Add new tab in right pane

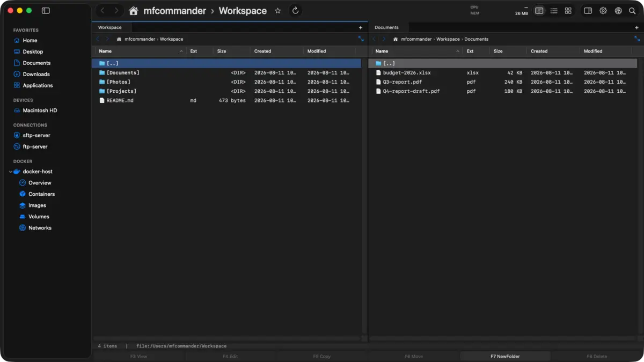coord(637,27)
